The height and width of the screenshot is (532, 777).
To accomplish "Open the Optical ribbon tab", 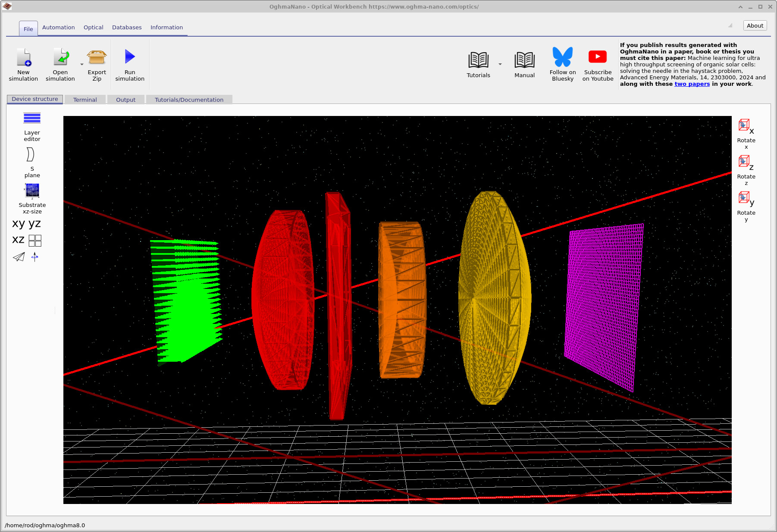I will click(93, 27).
